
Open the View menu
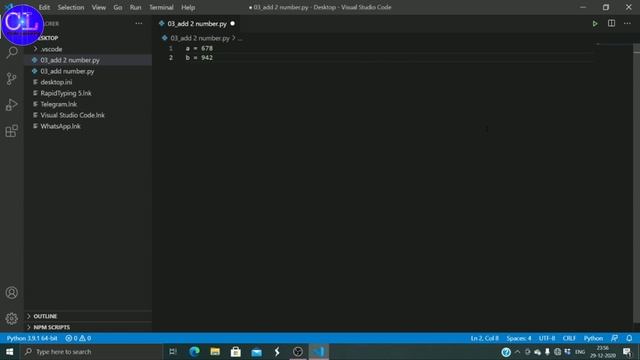[98, 7]
